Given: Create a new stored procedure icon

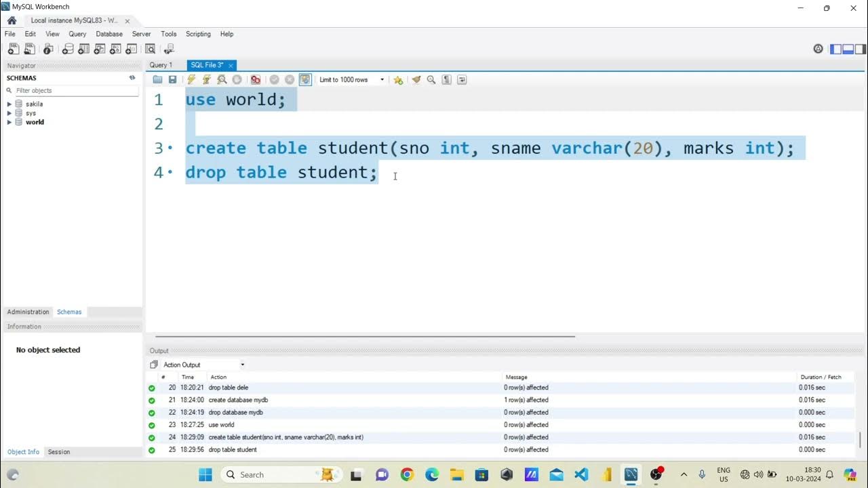Looking at the screenshot, I should [x=115, y=49].
